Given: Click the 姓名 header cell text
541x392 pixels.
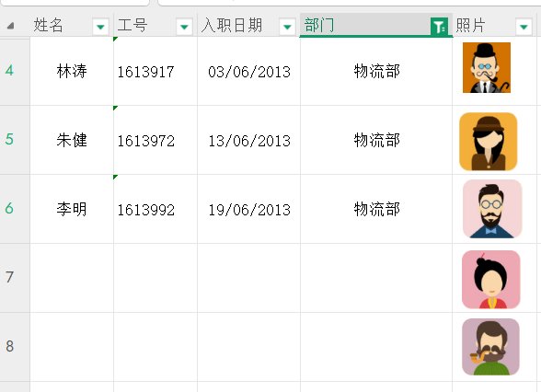Looking at the screenshot, I should (48, 26).
